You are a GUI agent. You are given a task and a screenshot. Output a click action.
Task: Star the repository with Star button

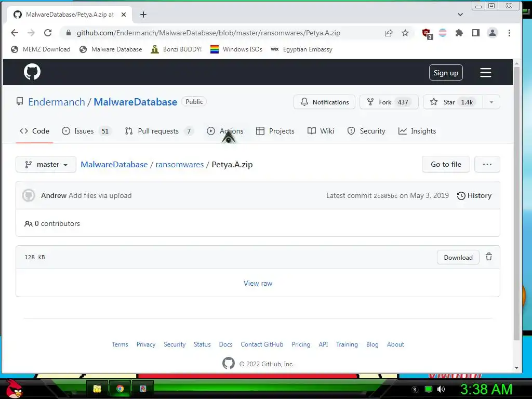[x=453, y=102]
